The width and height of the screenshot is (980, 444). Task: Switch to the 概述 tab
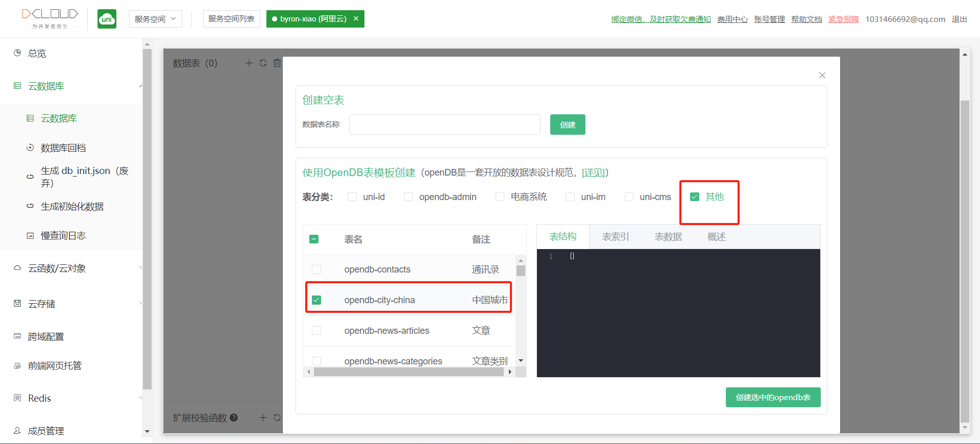tap(717, 237)
